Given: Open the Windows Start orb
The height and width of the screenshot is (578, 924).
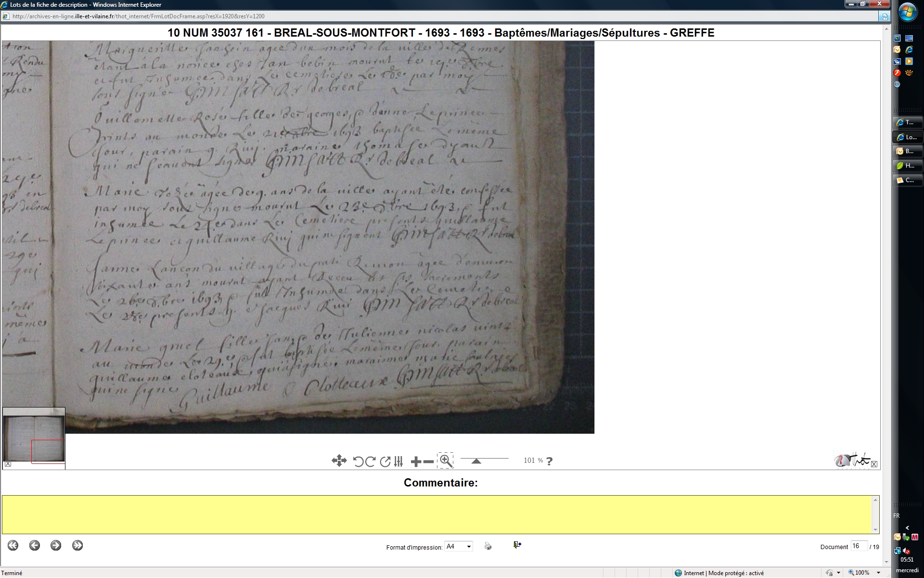Looking at the screenshot, I should pos(908,13).
